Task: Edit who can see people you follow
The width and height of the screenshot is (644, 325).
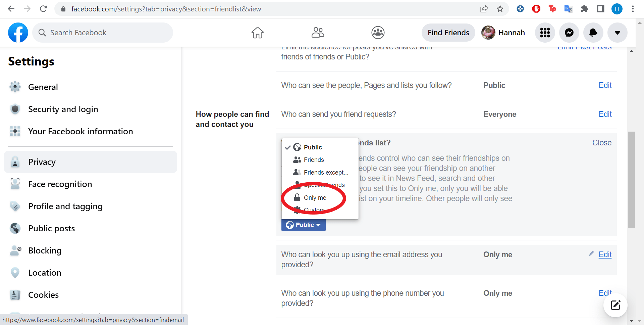Action: click(605, 85)
